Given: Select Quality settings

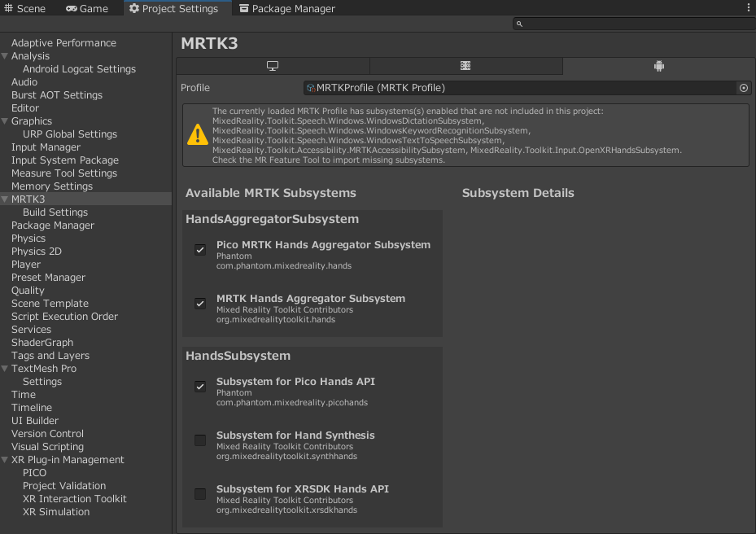Looking at the screenshot, I should click(28, 291).
